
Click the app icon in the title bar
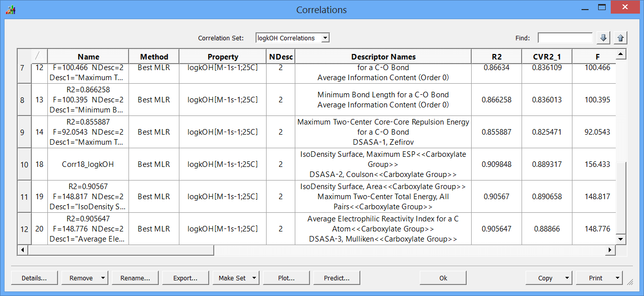click(11, 10)
